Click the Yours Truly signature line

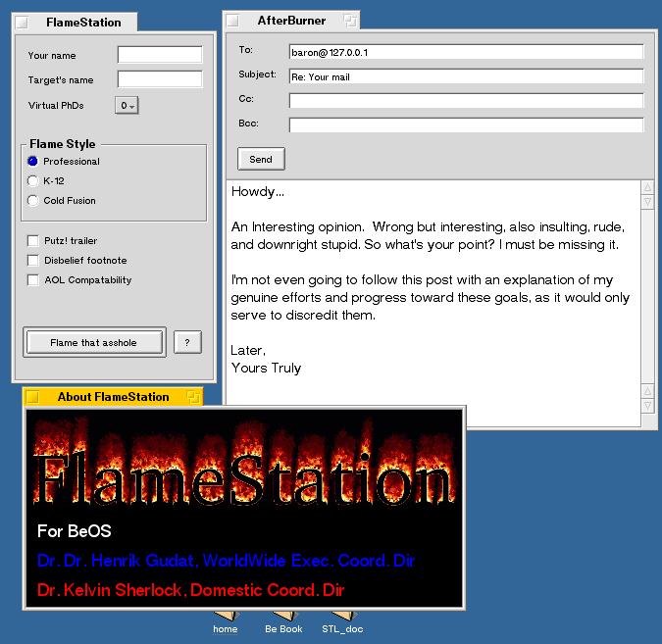click(x=266, y=368)
